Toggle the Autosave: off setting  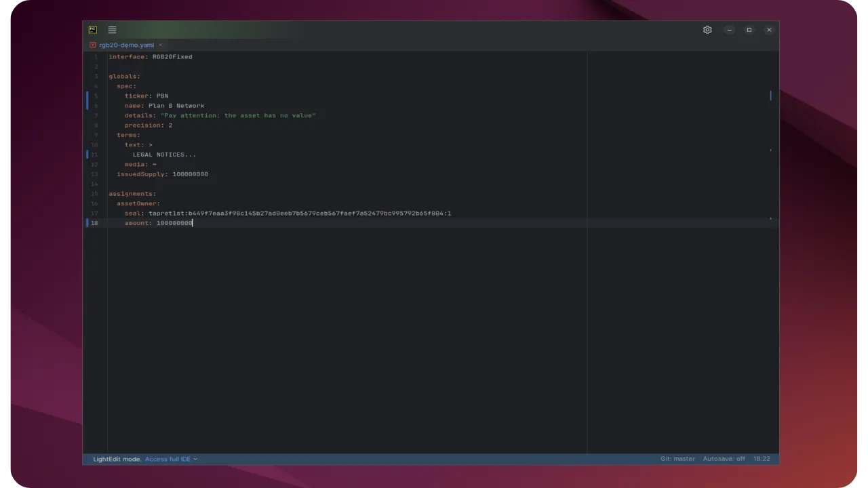click(724, 459)
